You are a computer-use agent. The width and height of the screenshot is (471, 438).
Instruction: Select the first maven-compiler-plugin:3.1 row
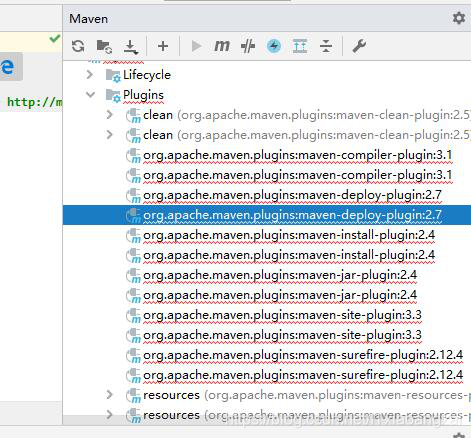click(267, 155)
